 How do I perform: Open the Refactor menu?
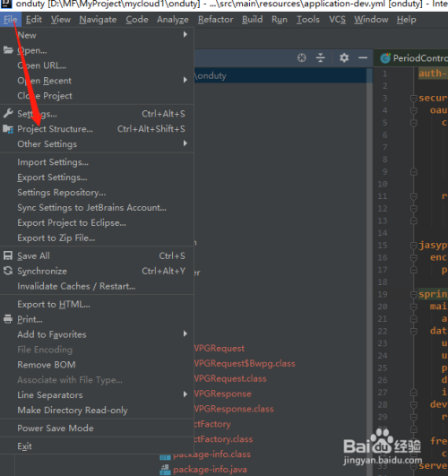pos(216,20)
